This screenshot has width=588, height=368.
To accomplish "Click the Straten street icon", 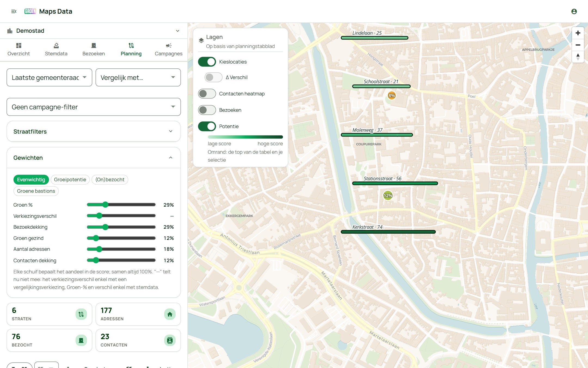I will [81, 314].
